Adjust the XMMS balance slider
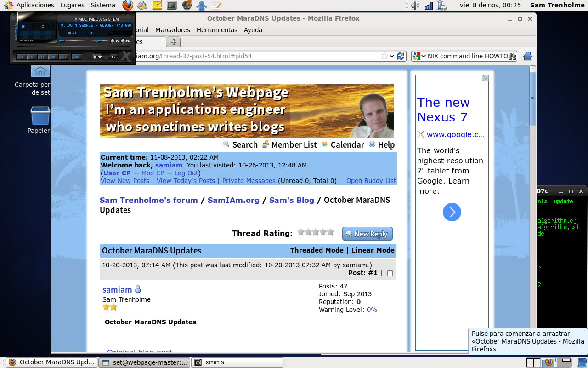The height and width of the screenshot is (368, 588). pyautogui.click(x=99, y=41)
